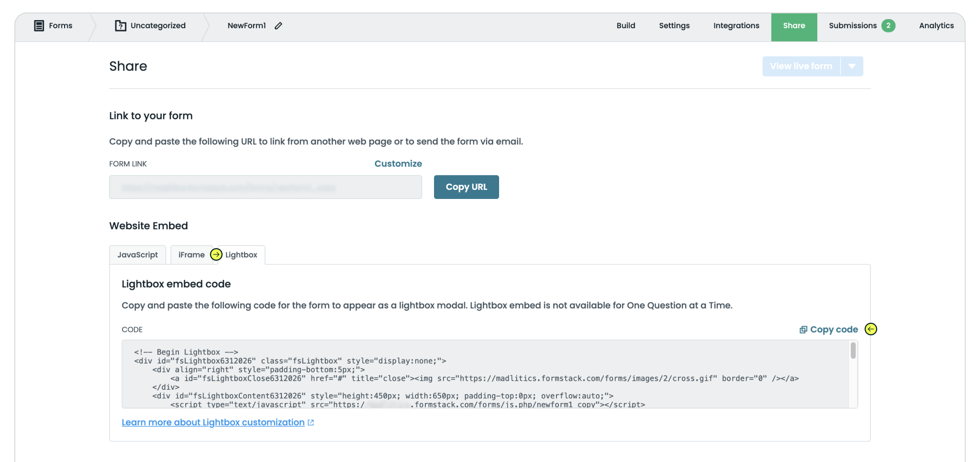Open the View live form dropdown arrow
Image resolution: width=980 pixels, height=462 pixels.
pos(852,66)
